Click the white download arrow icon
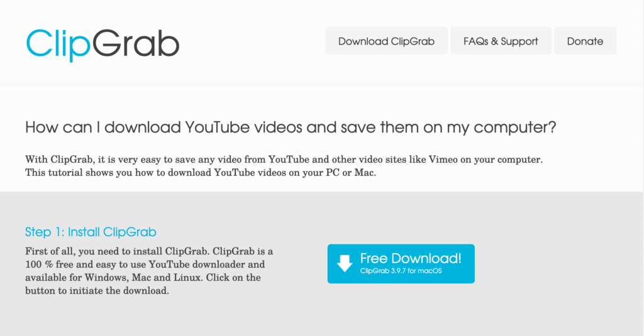Image resolution: width=644 pixels, height=336 pixels. 345,263
